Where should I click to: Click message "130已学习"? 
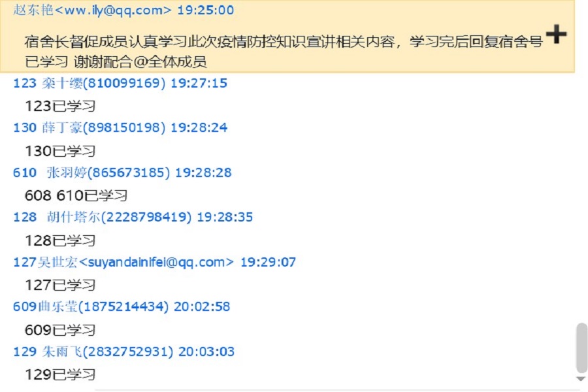point(60,151)
